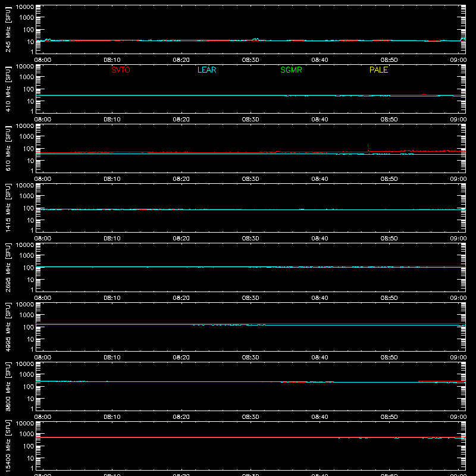The height and width of the screenshot is (476, 476).
Task: Click the yellow PALE station label
Action: tap(378, 70)
